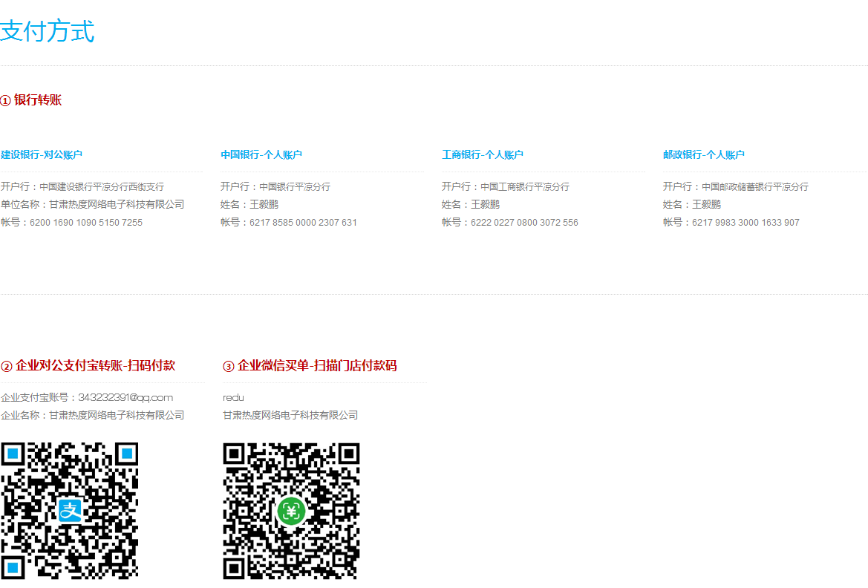868x588 pixels.
Task: Click the circled number ① before 银行转账
Action: click(5, 100)
